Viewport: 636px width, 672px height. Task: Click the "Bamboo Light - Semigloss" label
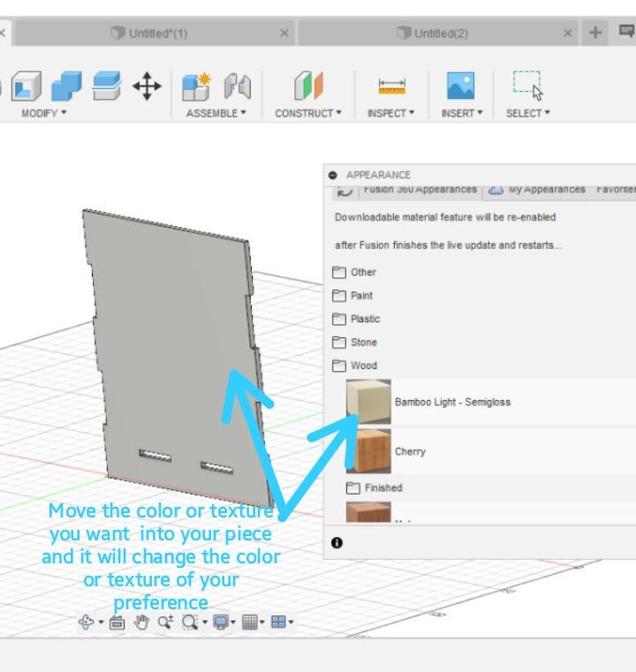(x=452, y=402)
